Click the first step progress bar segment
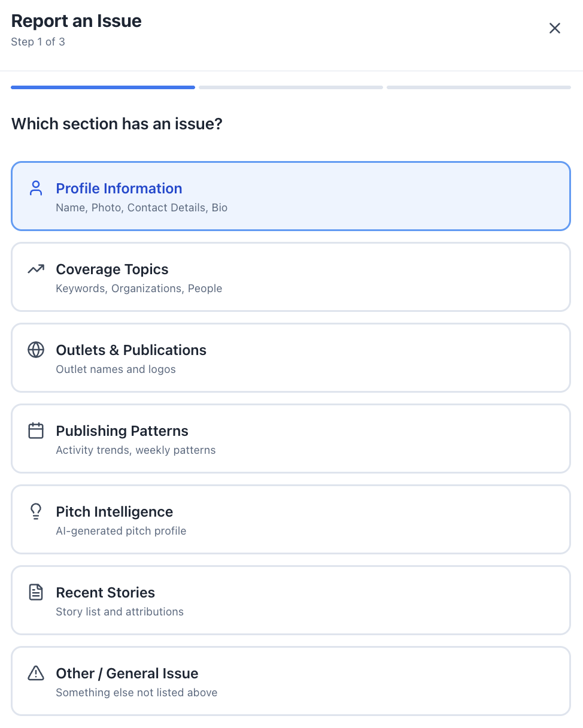This screenshot has width=583, height=728. coord(103,87)
